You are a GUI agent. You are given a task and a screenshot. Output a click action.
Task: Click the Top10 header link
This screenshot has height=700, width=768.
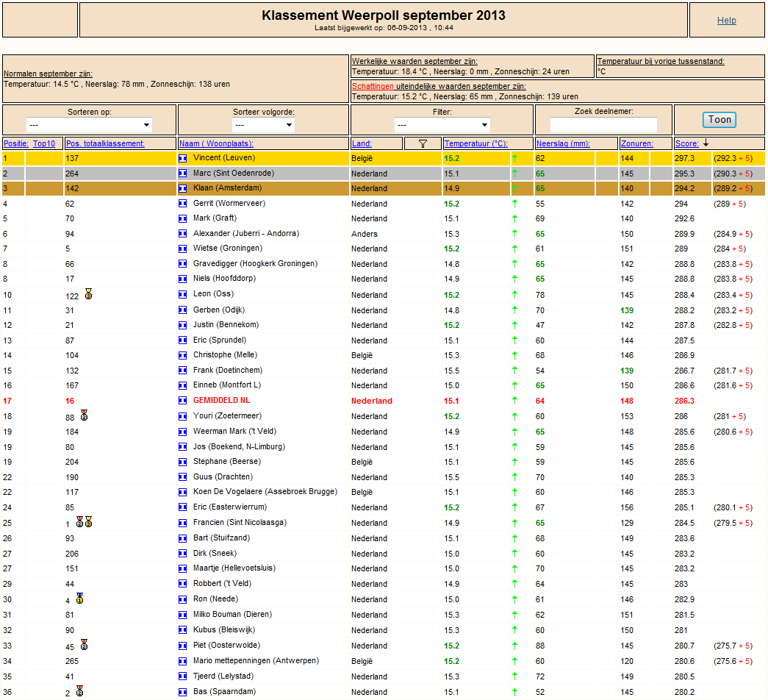click(x=44, y=143)
